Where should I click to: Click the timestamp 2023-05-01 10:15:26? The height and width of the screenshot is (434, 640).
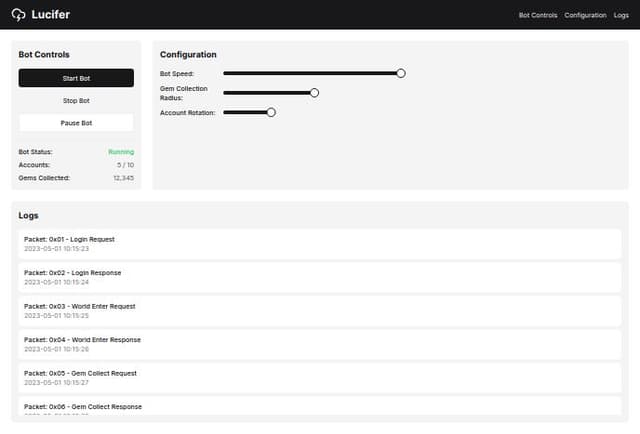[56, 349]
